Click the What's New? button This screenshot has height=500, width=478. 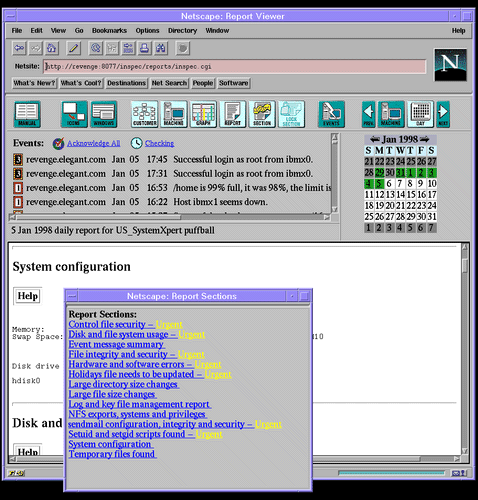[34, 83]
